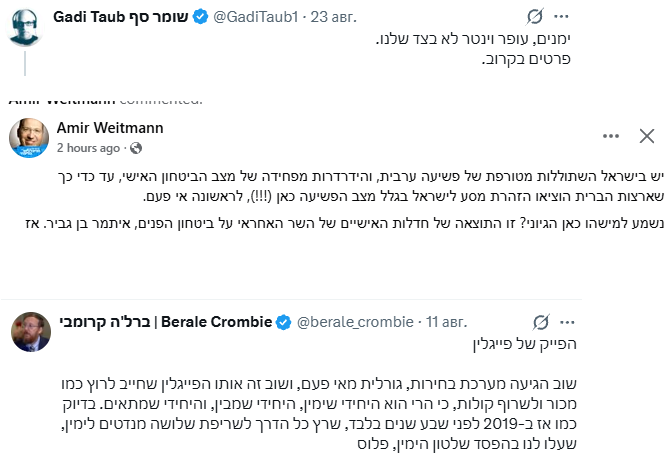This screenshot has width=671, height=465.
Task: Open Berale Crombie's profile avatar
Action: [x=31, y=332]
